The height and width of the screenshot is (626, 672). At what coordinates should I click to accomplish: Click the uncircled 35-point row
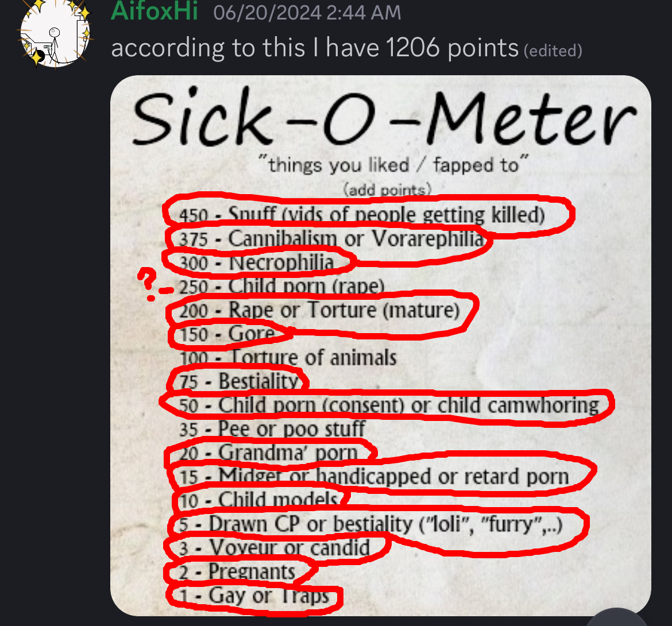pos(272,429)
